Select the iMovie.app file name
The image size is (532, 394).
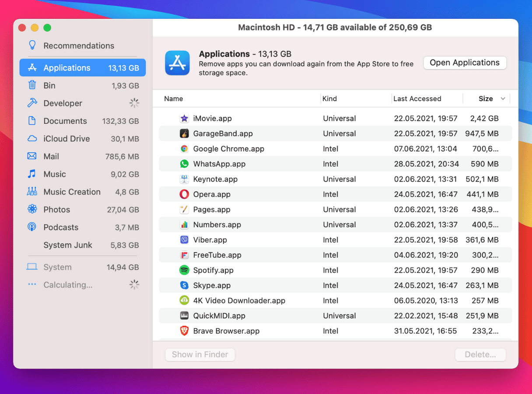tap(213, 118)
